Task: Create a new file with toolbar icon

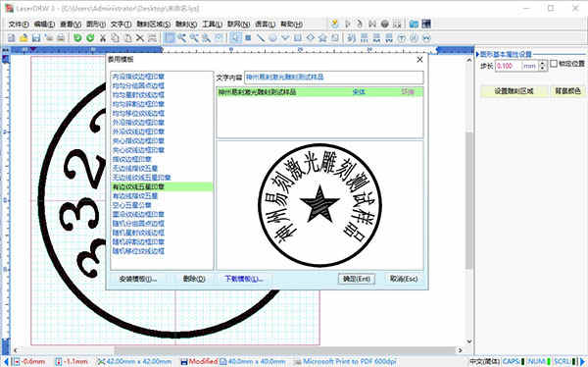Action: point(12,38)
